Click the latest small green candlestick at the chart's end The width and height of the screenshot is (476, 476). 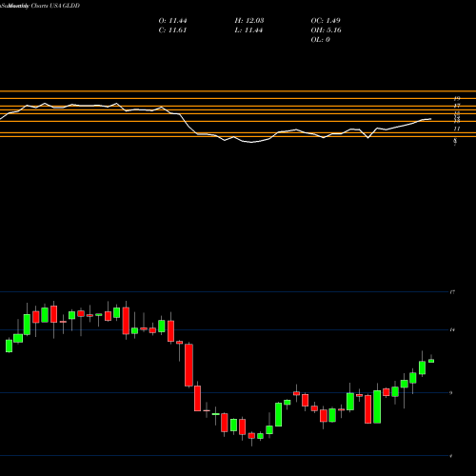(431, 361)
